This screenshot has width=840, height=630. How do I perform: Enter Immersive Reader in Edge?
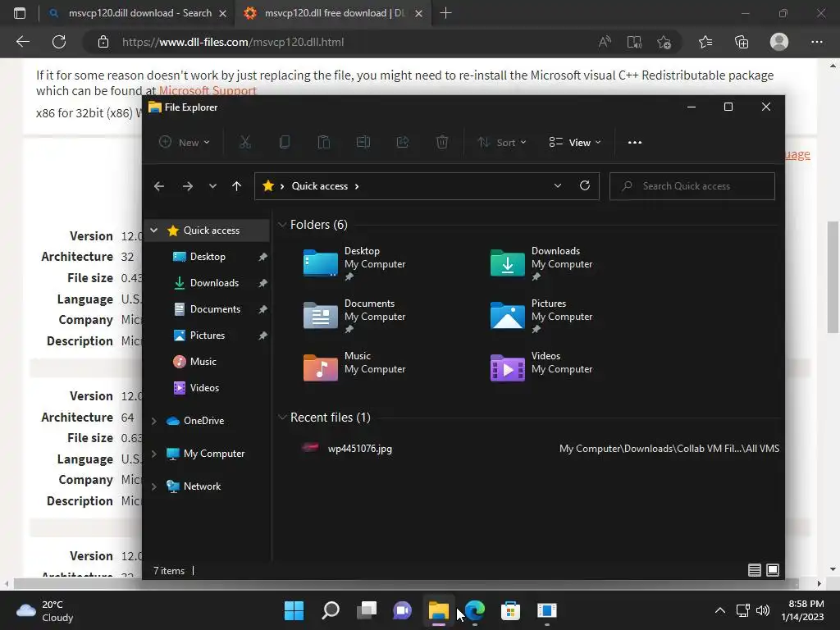pyautogui.click(x=634, y=42)
